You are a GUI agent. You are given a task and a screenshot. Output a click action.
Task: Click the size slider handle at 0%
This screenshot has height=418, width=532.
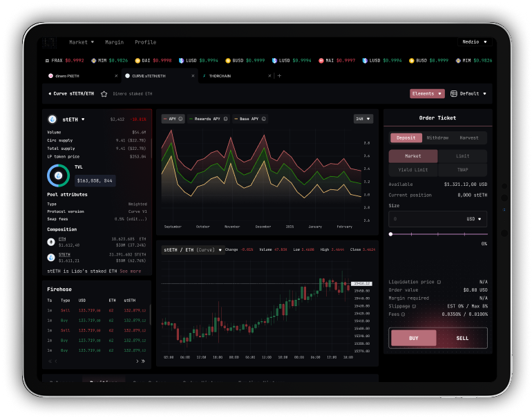390,234
